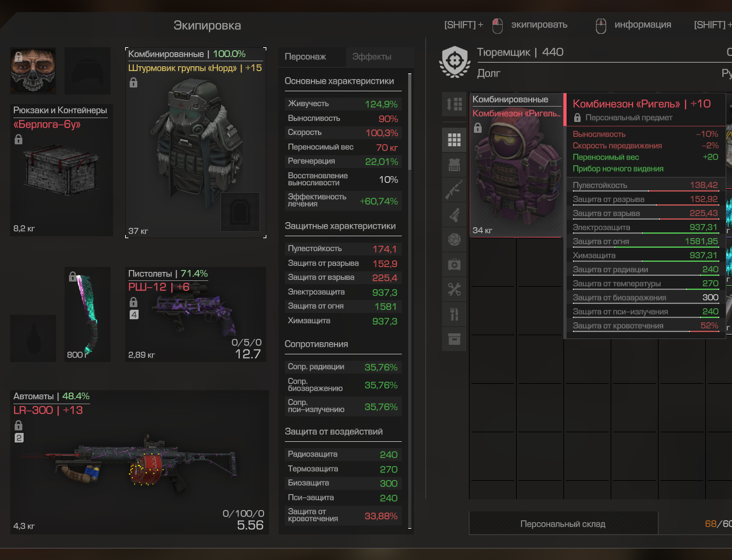
Task: Click Защита от огня 1581 in character stats
Action: point(342,306)
